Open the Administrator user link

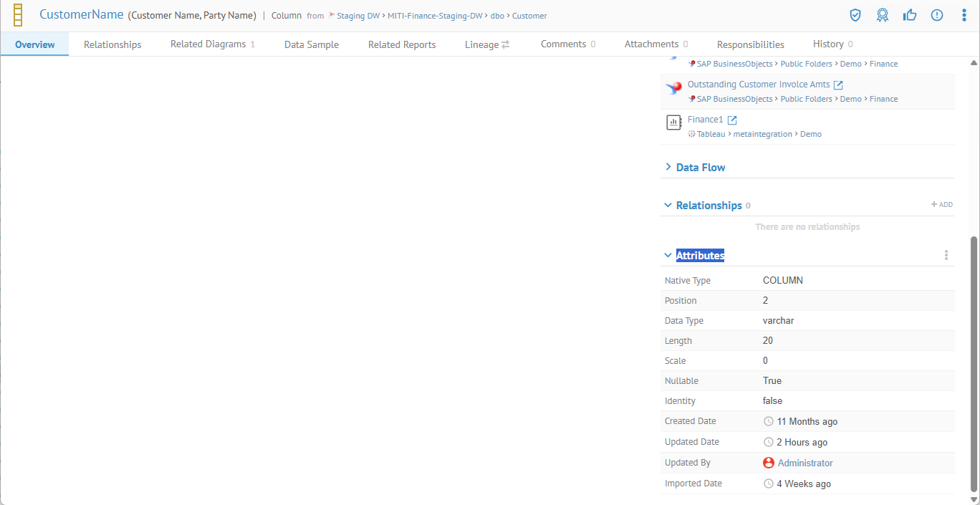[x=805, y=463]
